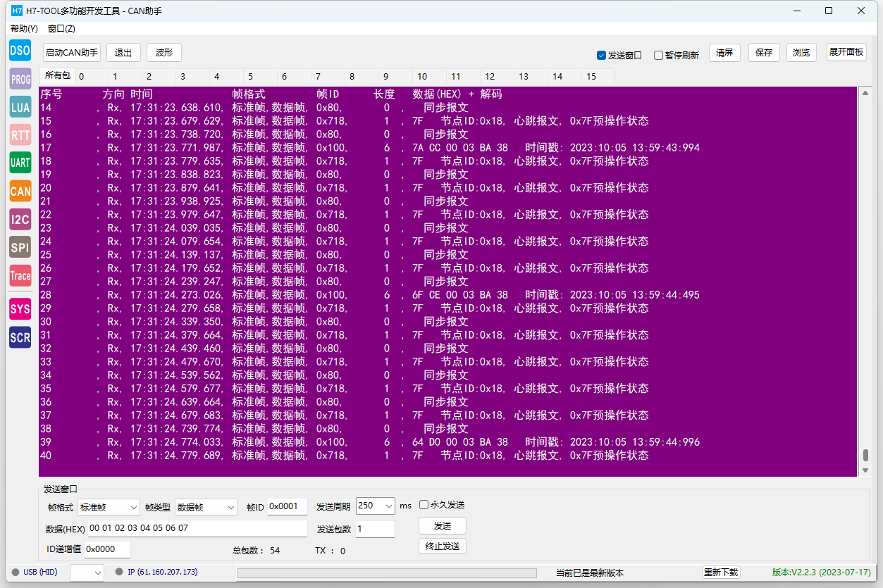Click the H7 app logo in title bar
This screenshot has height=588, width=883.
17,11
